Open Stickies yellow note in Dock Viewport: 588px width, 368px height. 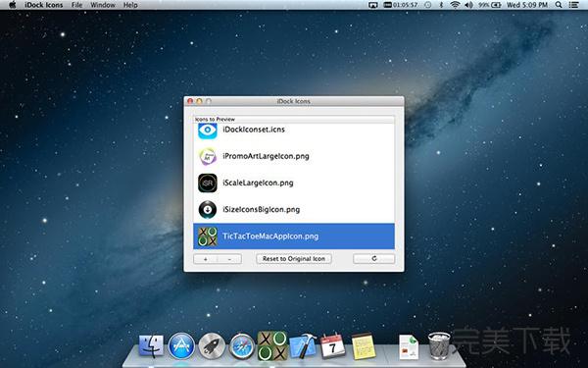coord(364,345)
